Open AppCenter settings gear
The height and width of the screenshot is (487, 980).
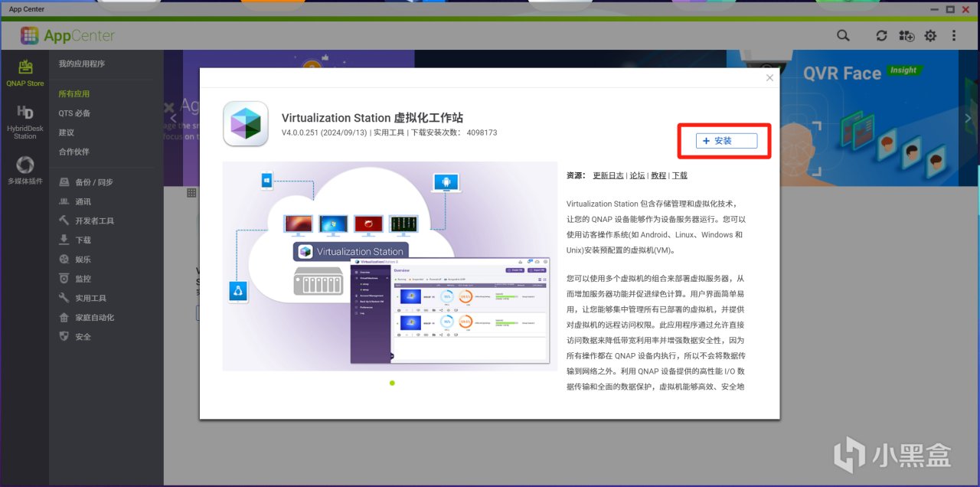point(930,36)
